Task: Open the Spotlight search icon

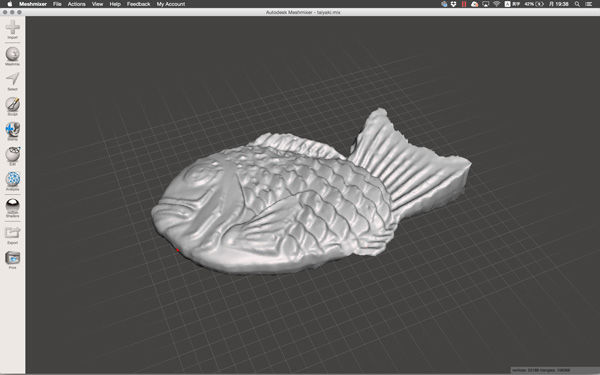Action: [577, 4]
